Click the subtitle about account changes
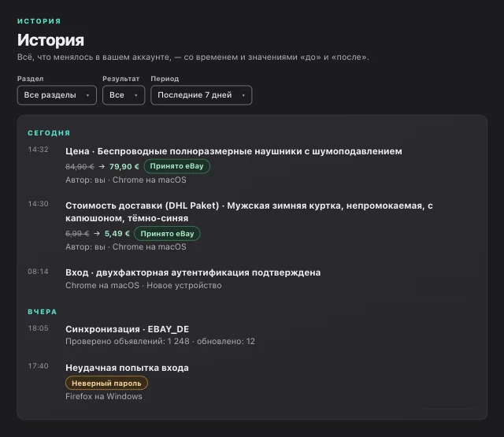The image size is (504, 437). coord(193,57)
